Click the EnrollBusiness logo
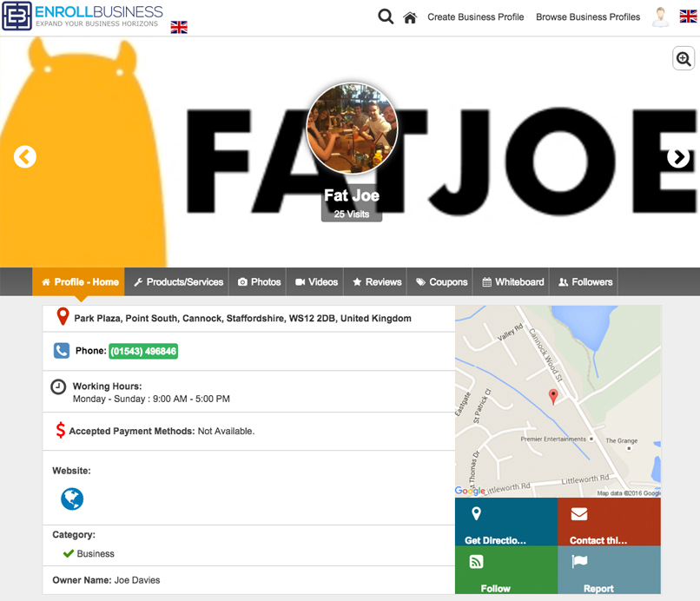 click(x=83, y=17)
